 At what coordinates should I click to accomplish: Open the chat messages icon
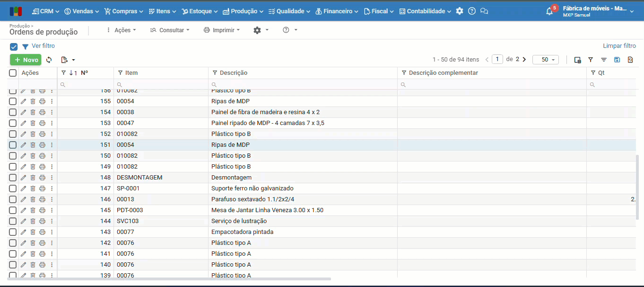click(484, 11)
